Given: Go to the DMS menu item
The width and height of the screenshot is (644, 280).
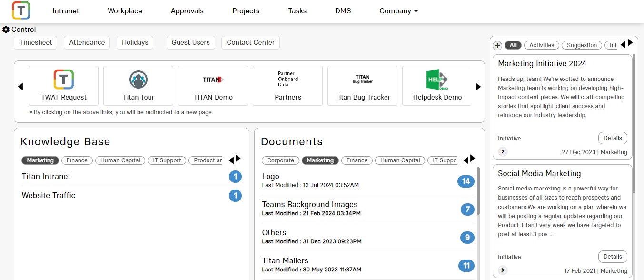Looking at the screenshot, I should 343,11.
